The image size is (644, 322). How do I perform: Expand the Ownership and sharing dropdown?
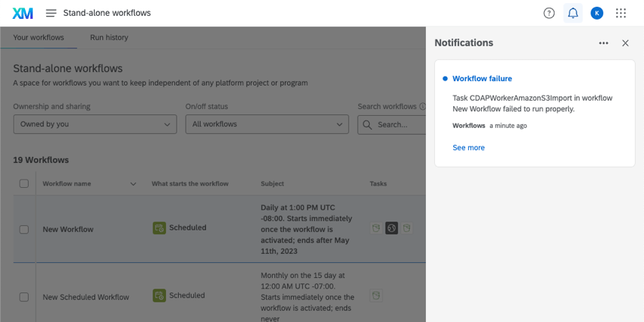pos(95,124)
